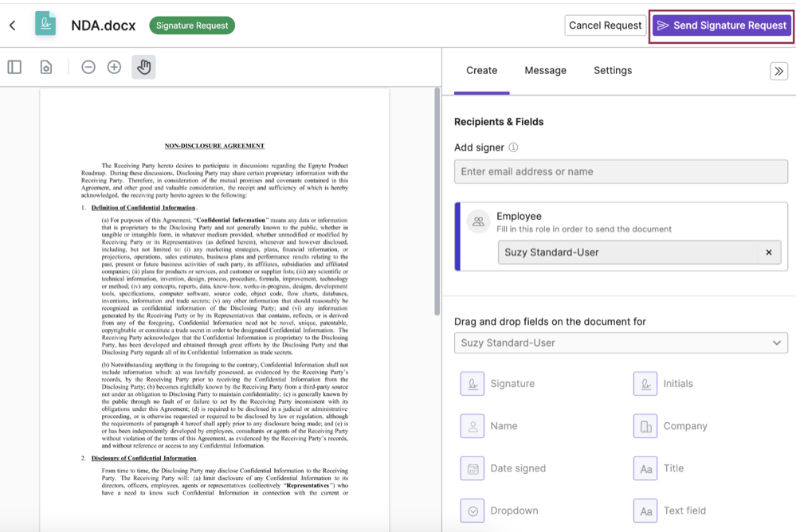
Task: Zoom out of the NDA document
Action: coord(88,67)
